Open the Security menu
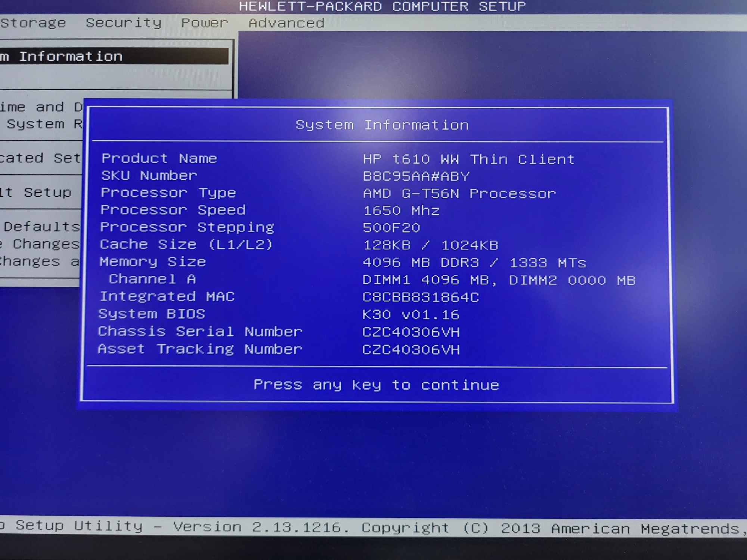 point(124,23)
